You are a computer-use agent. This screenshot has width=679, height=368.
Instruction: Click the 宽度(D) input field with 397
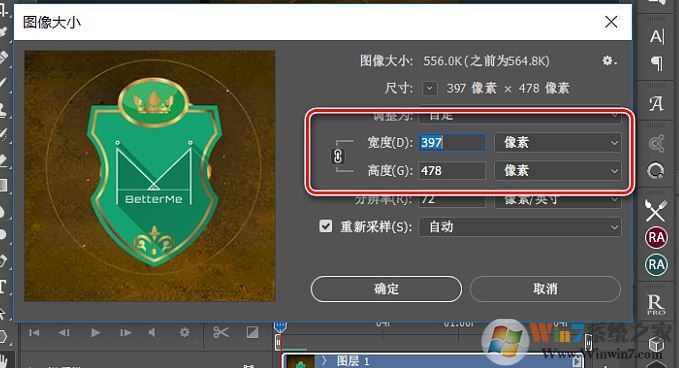[x=452, y=142]
